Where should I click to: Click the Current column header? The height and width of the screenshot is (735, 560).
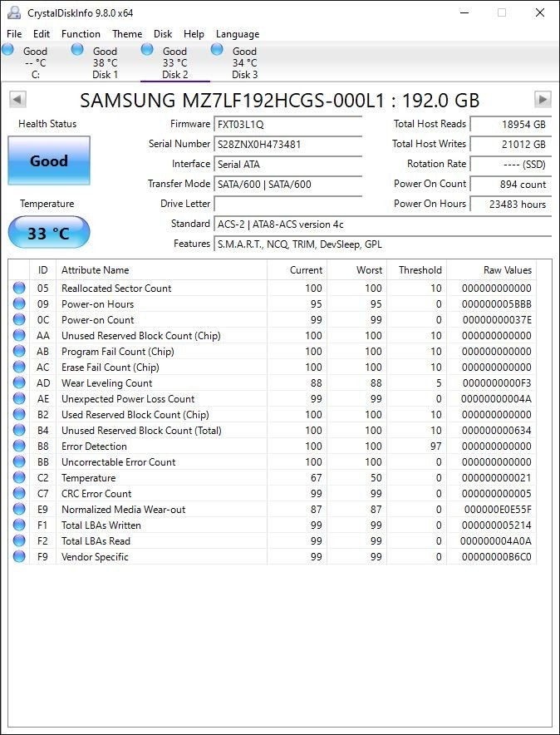click(297, 270)
